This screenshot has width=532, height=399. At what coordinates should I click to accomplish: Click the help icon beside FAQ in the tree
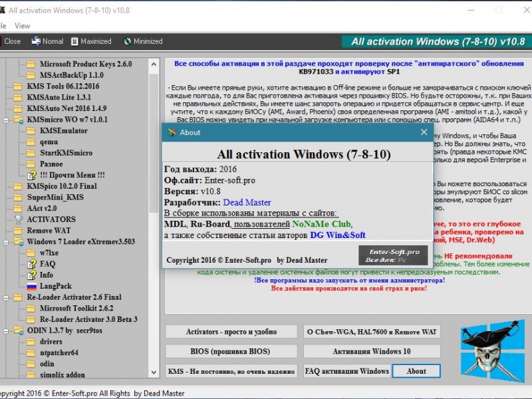[31, 264]
